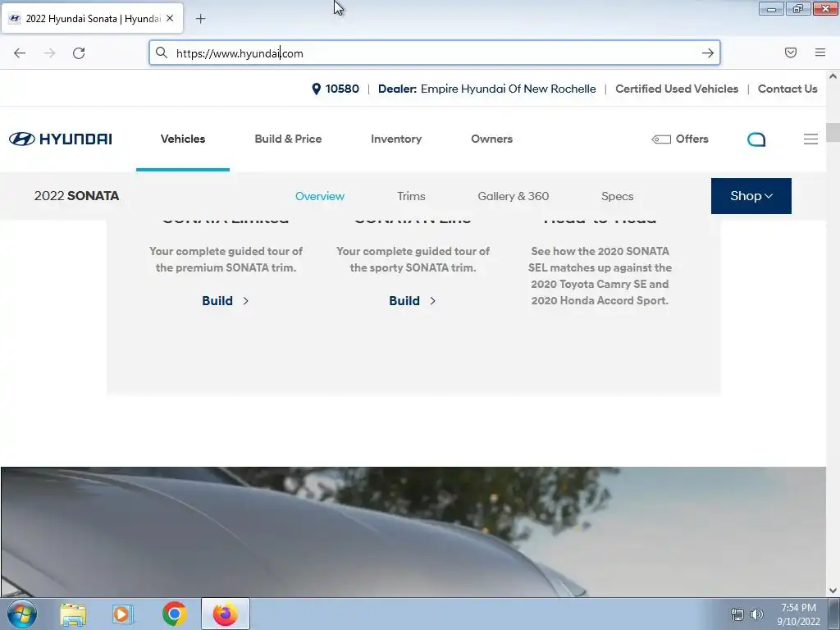The height and width of the screenshot is (630, 840).
Task: Open the Hyundai site hamburger menu
Action: click(810, 139)
